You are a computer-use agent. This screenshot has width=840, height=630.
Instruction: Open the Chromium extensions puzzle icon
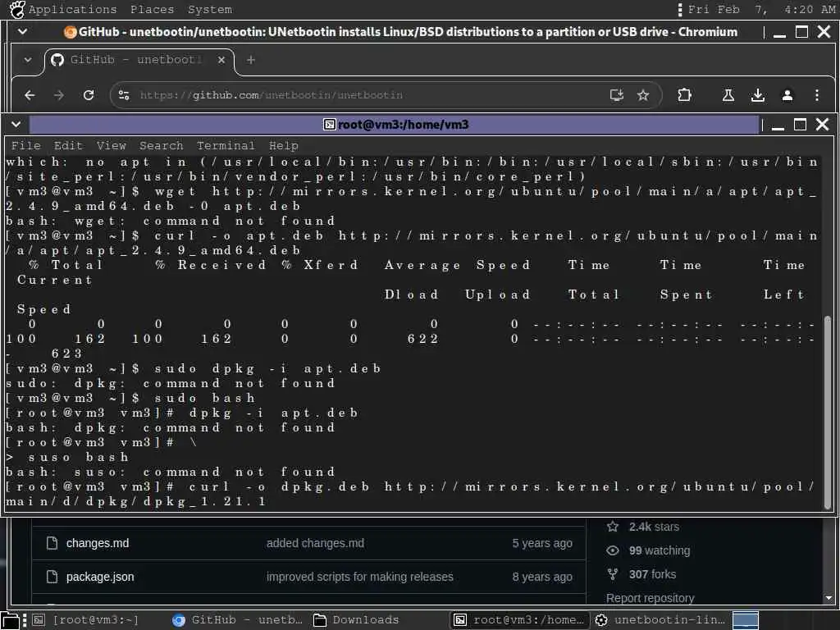684,95
